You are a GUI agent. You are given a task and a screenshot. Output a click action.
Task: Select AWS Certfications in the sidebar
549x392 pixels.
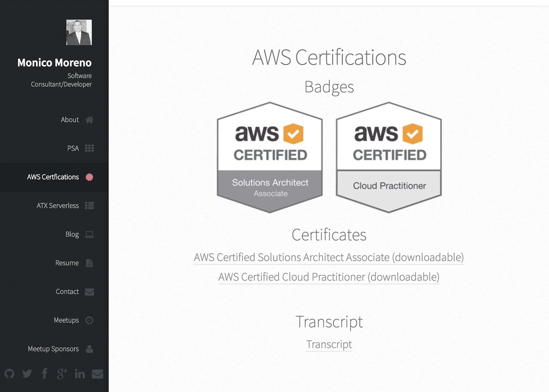tap(53, 177)
